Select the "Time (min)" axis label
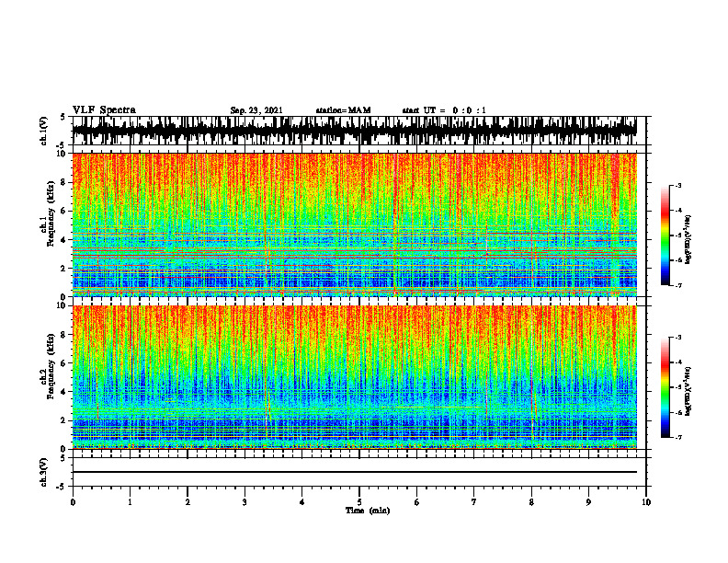The width and height of the screenshot is (728, 563). (x=368, y=511)
